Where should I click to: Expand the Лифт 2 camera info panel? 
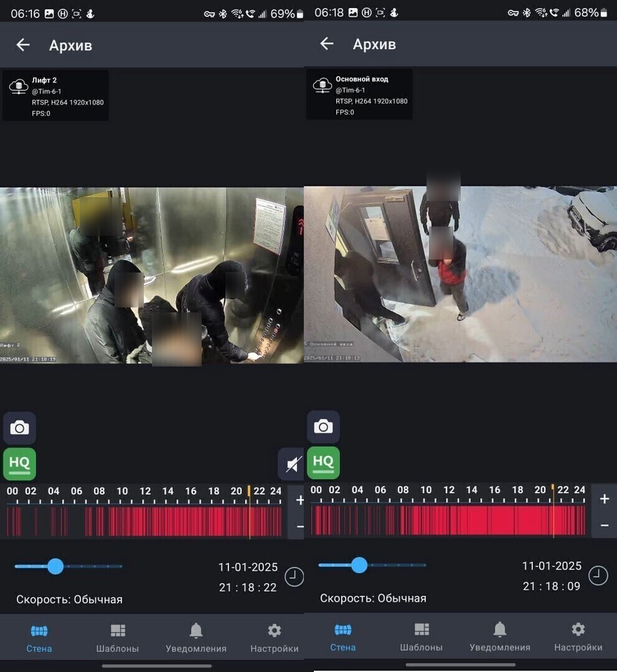(x=55, y=96)
